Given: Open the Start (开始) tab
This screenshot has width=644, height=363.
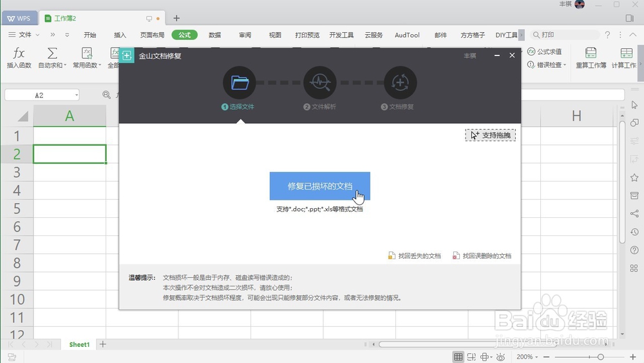Looking at the screenshot, I should tap(90, 35).
